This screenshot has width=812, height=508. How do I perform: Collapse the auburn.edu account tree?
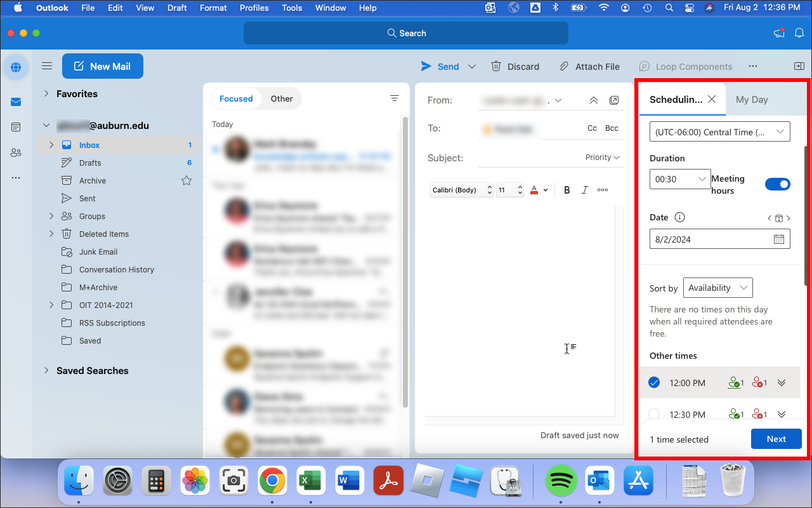coord(46,126)
